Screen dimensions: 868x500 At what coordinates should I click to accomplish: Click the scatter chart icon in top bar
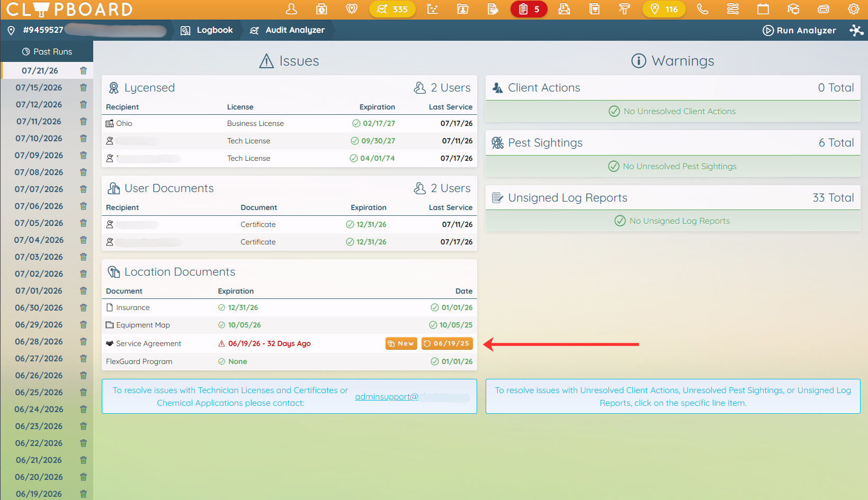coord(433,9)
